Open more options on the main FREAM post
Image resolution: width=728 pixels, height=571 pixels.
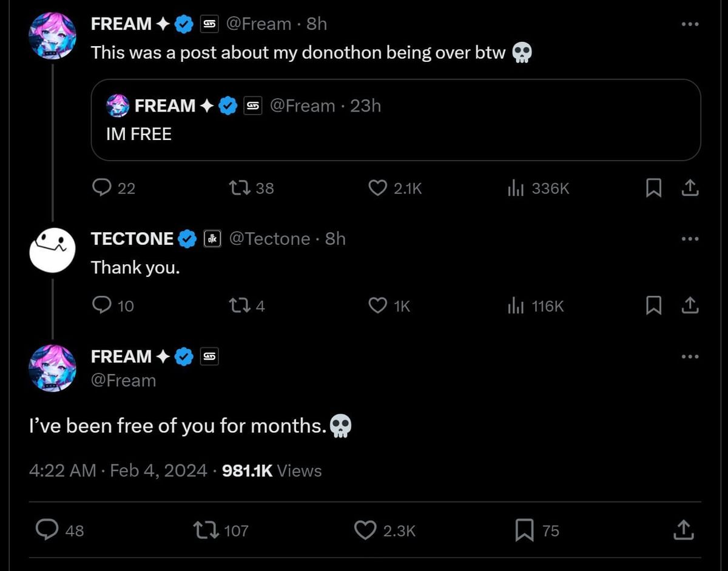pos(690,356)
